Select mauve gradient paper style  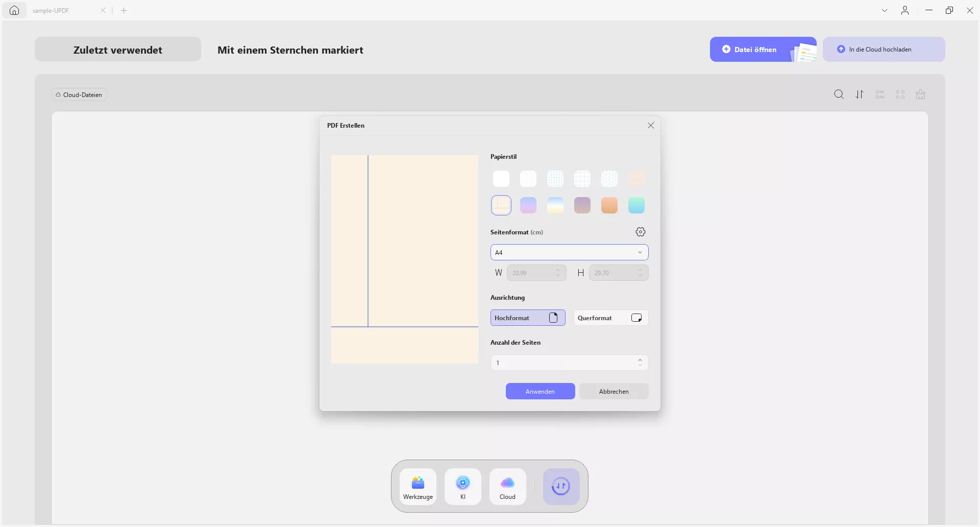582,205
